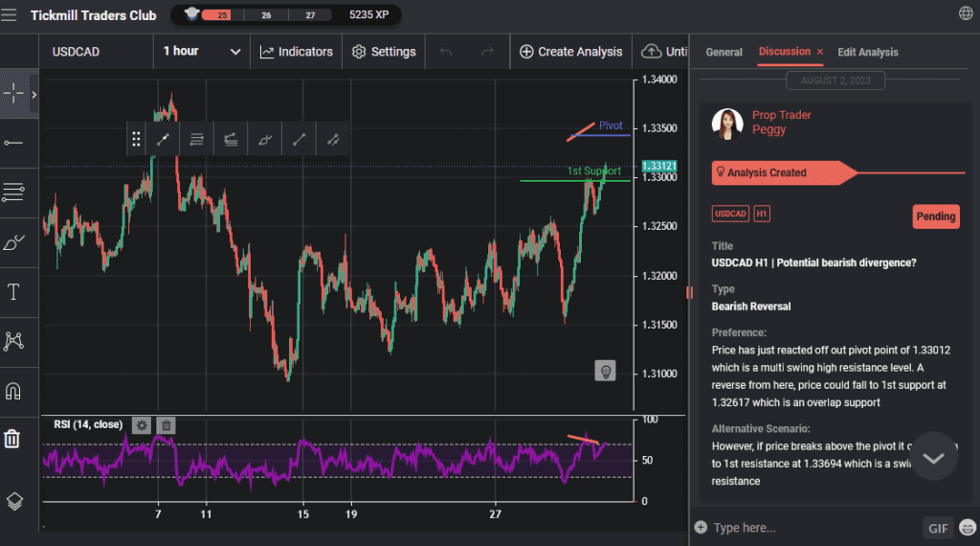The image size is (980, 546).
Task: Click the Pending status button
Action: 936,216
